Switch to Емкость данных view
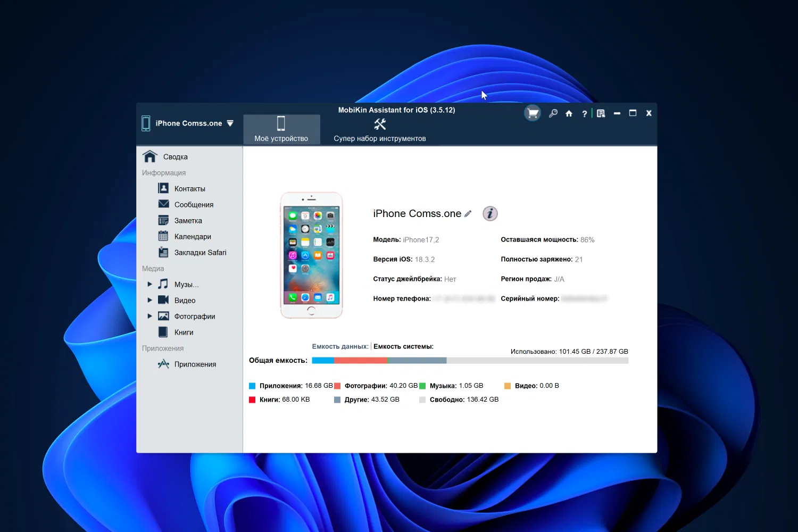The width and height of the screenshot is (798, 532). tap(340, 346)
